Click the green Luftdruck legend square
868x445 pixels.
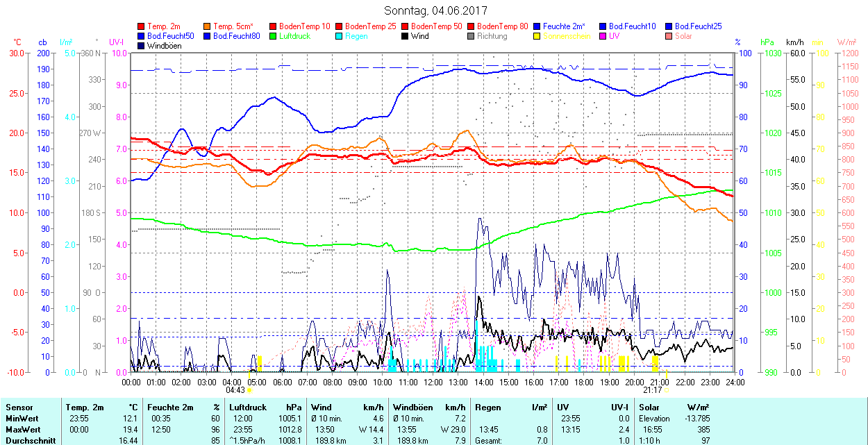(274, 36)
